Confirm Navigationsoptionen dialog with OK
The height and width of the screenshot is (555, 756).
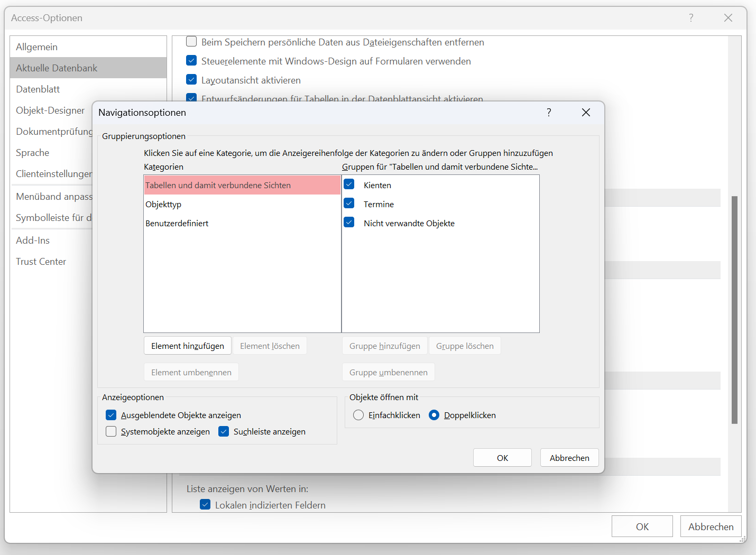[502, 458]
